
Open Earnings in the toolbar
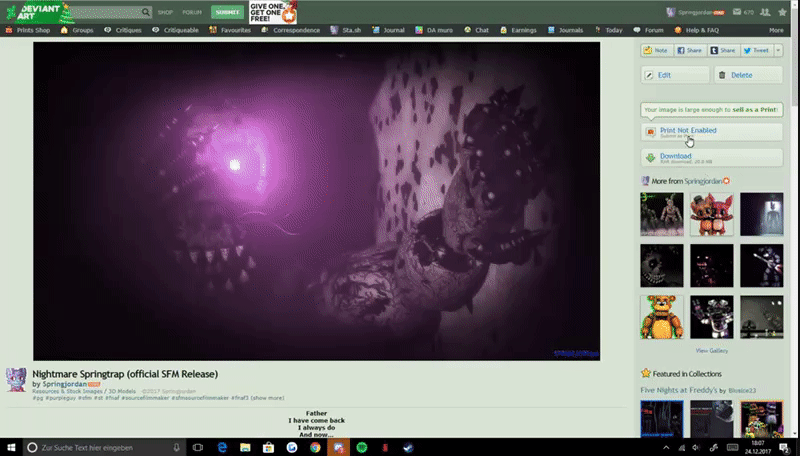(x=518, y=30)
